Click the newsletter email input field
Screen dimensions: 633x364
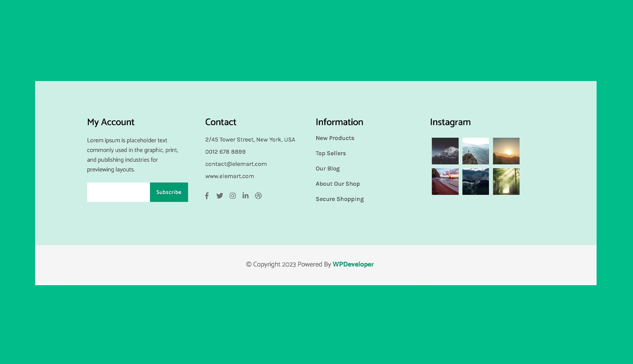(x=118, y=192)
